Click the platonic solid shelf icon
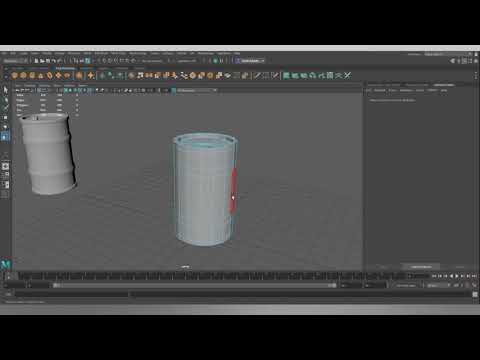 pos(79,76)
